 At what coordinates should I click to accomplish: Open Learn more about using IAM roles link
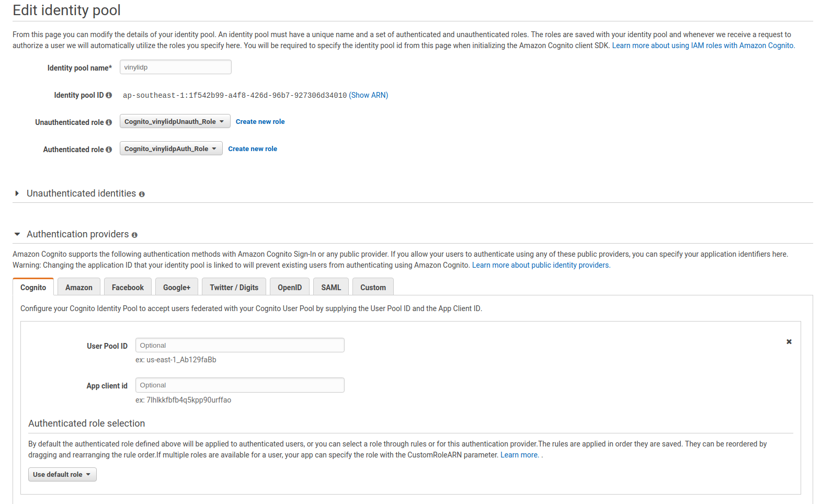coord(703,45)
